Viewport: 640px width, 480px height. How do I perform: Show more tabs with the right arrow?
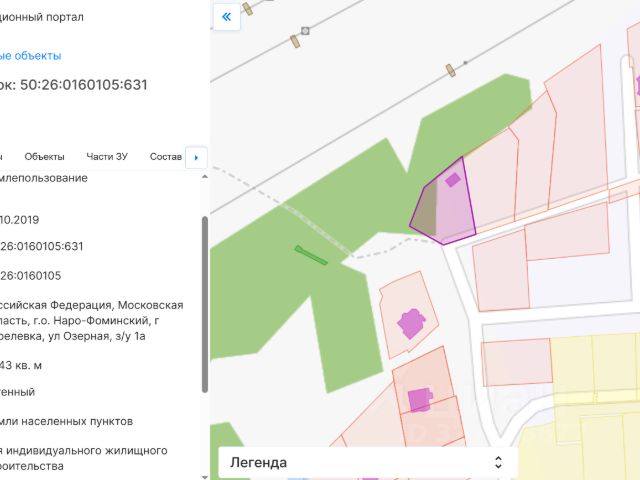tap(196, 157)
